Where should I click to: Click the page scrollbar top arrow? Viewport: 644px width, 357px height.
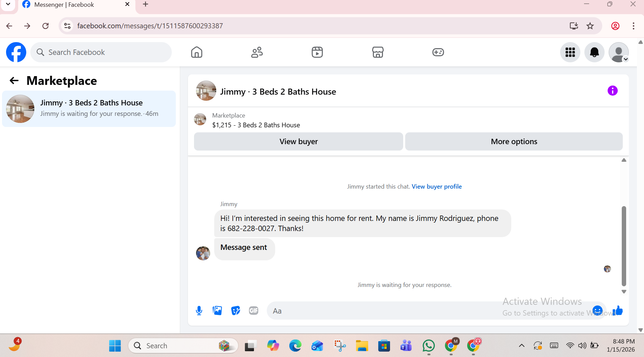pyautogui.click(x=641, y=42)
